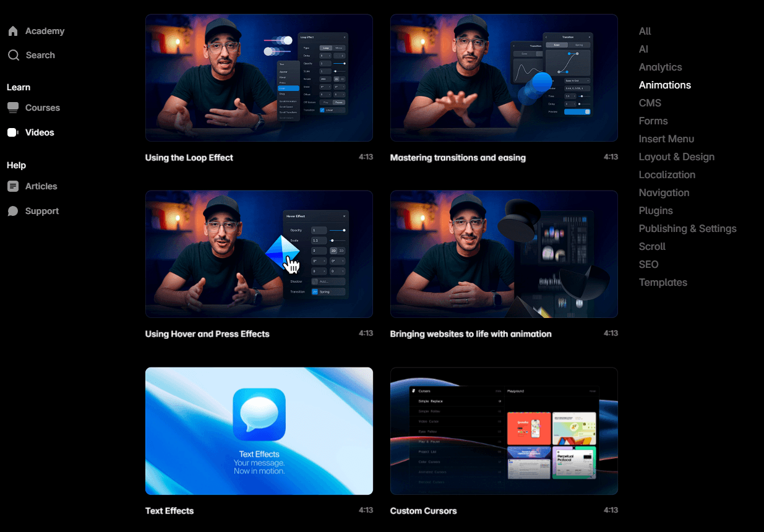Click the Courses monitor icon
This screenshot has width=764, height=532.
[13, 108]
